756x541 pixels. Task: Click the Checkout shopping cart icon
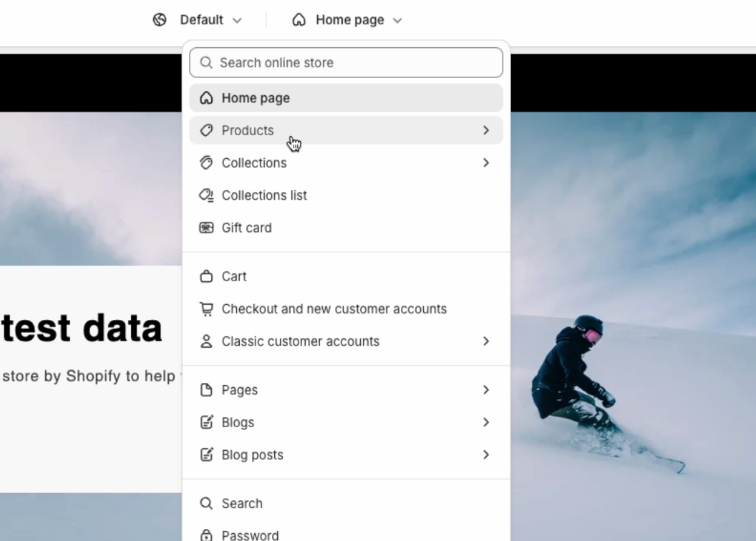click(206, 309)
